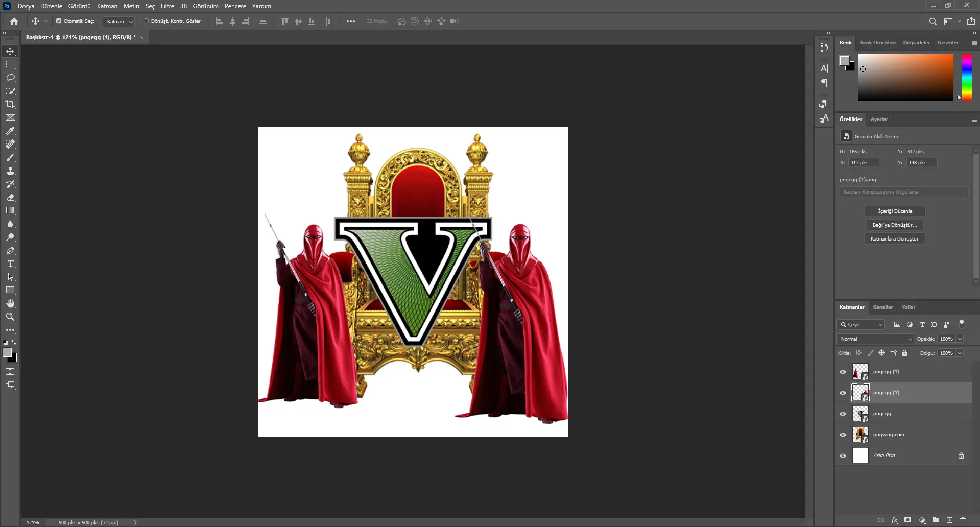Open Katman Kompozisyonu Uygulama dropdown
The height and width of the screenshot is (527, 980).
click(x=903, y=192)
